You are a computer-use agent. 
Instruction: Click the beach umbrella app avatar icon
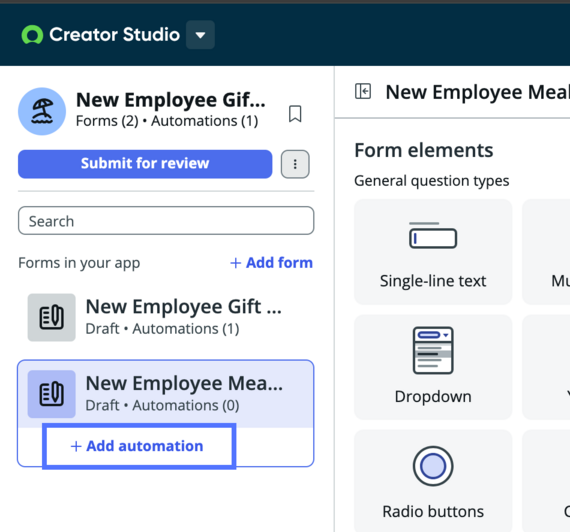42,111
